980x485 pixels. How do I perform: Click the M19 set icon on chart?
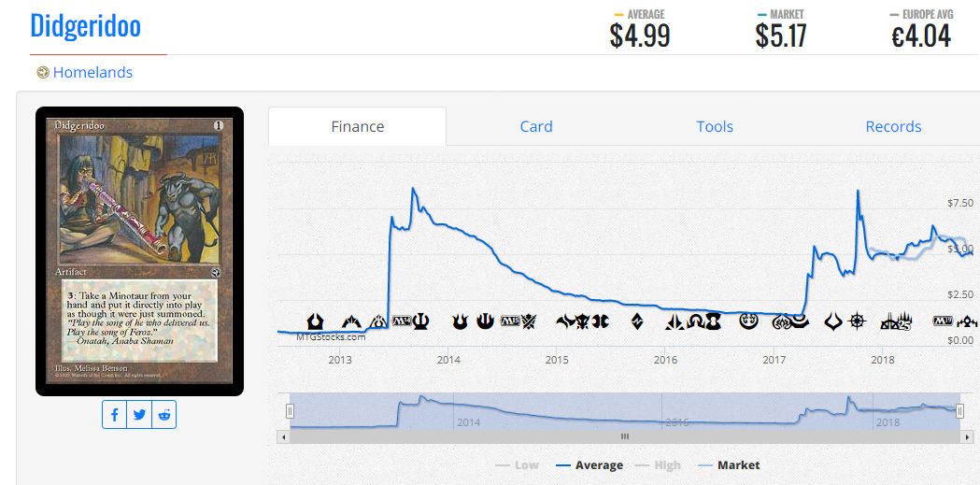click(x=944, y=321)
